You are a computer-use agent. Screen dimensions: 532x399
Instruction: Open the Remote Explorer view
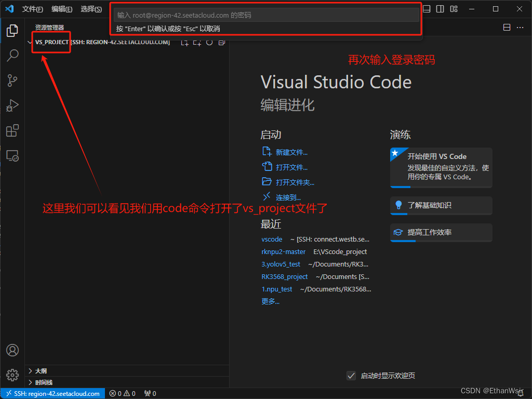pyautogui.click(x=12, y=156)
